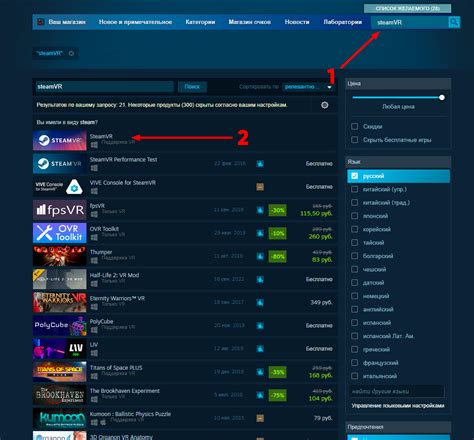Check the немецкий language filter

pos(355,296)
